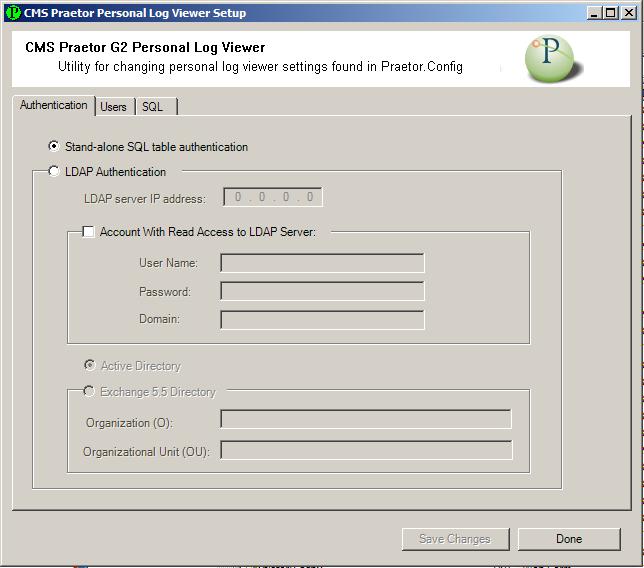Close the Log Viewer Setup window
644x568 pixels.
629,13
